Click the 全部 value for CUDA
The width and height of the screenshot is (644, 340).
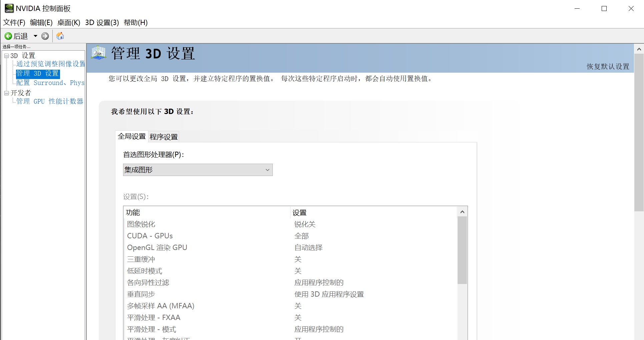pyautogui.click(x=301, y=236)
